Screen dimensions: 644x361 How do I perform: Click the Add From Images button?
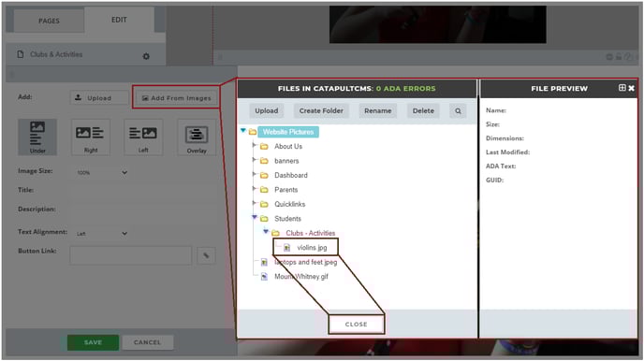click(x=176, y=98)
